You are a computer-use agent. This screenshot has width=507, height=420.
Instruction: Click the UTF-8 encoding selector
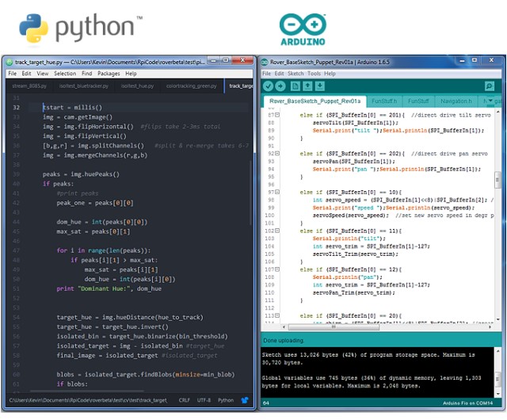[x=204, y=400]
